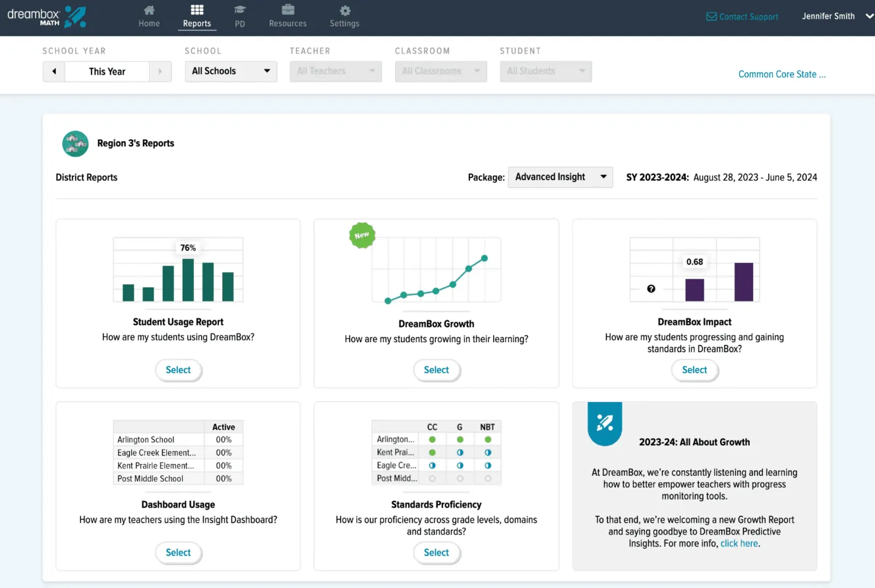Viewport: 875px width, 588px height.
Task: Click the Home house icon
Action: 149,10
